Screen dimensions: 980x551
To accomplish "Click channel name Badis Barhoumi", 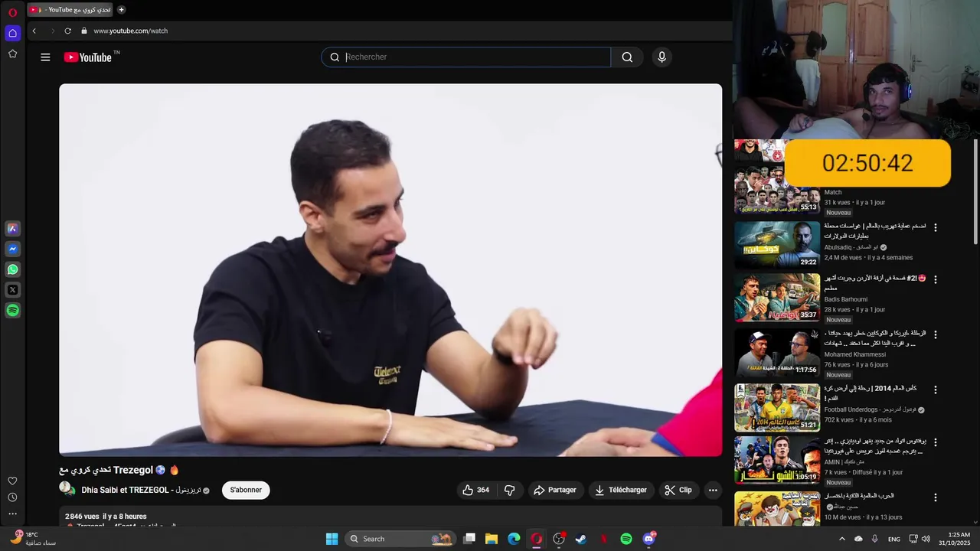I will pos(845,299).
